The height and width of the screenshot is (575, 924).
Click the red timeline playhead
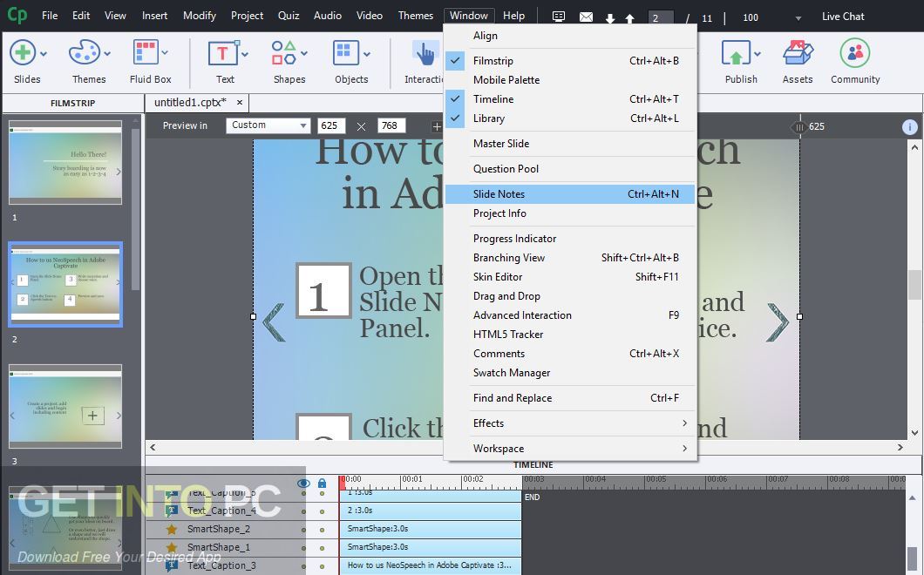coord(343,483)
